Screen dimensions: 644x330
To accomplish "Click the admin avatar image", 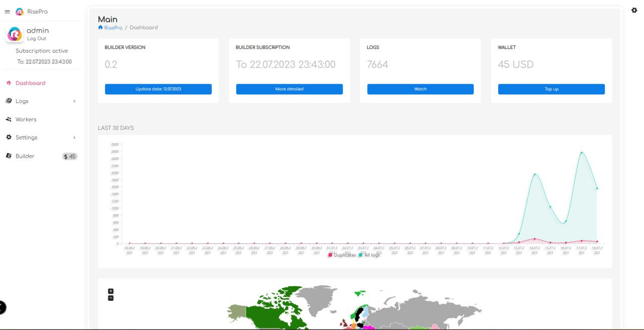I will coord(15,34).
